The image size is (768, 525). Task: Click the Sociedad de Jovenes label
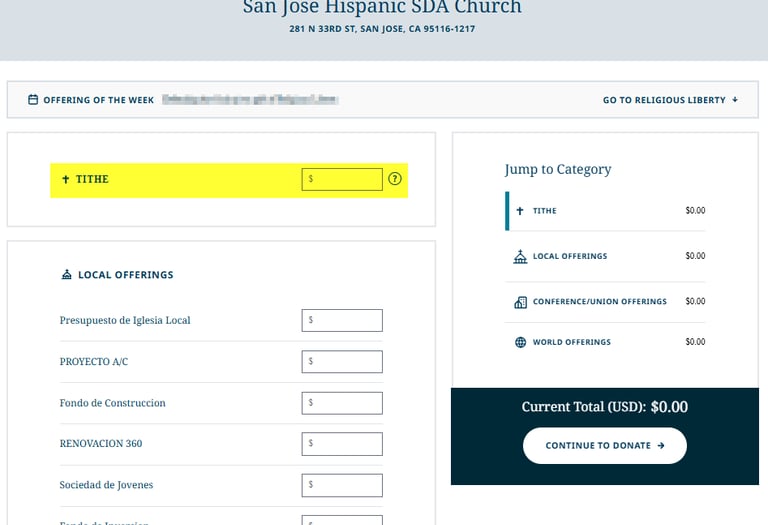[106, 485]
